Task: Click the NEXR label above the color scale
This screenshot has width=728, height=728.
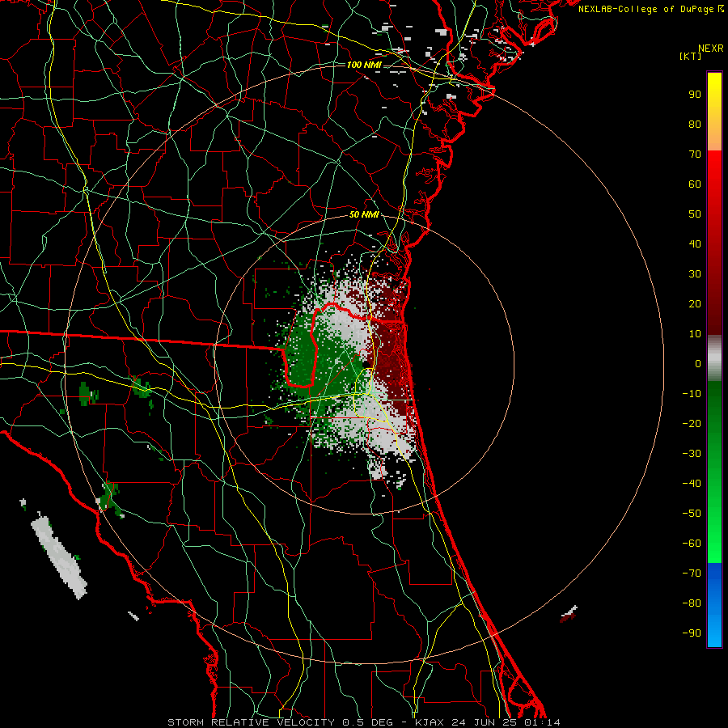Action: [x=711, y=49]
